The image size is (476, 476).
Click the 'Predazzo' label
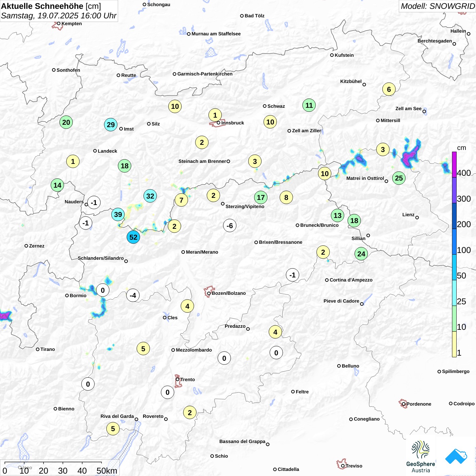click(x=235, y=326)
